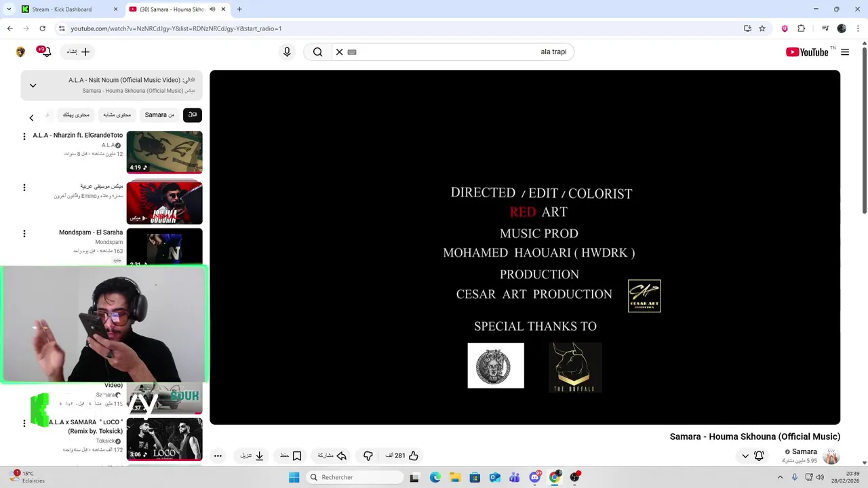Select the 'محتوى مشابه' filter chip
Viewport: 868px width, 488px height.
coord(117,115)
